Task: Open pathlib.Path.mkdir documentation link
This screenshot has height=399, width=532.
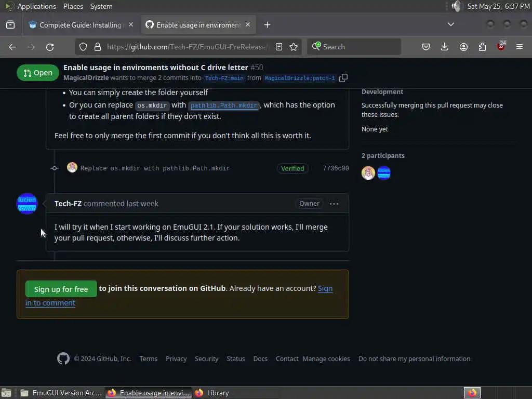Action: (224, 105)
